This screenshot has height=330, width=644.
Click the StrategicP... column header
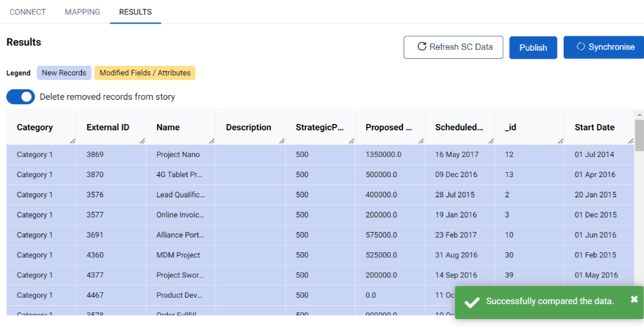tap(321, 127)
